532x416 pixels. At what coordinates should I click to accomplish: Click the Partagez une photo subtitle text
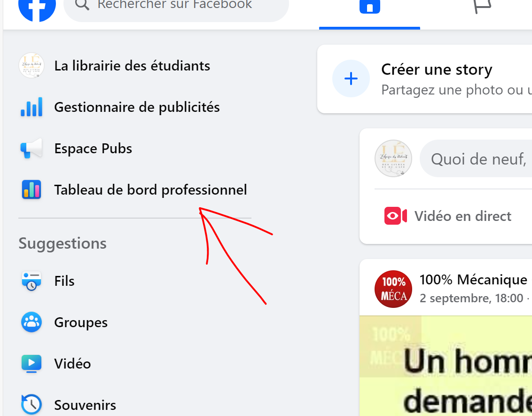456,90
